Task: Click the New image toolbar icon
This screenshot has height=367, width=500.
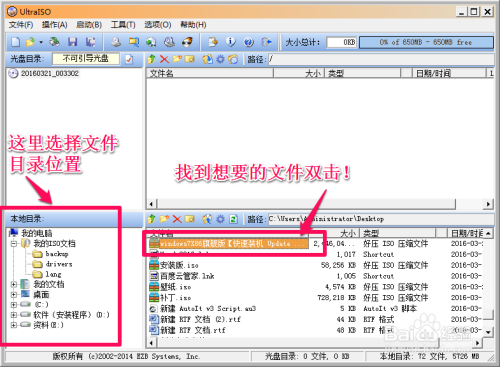Action: point(15,42)
